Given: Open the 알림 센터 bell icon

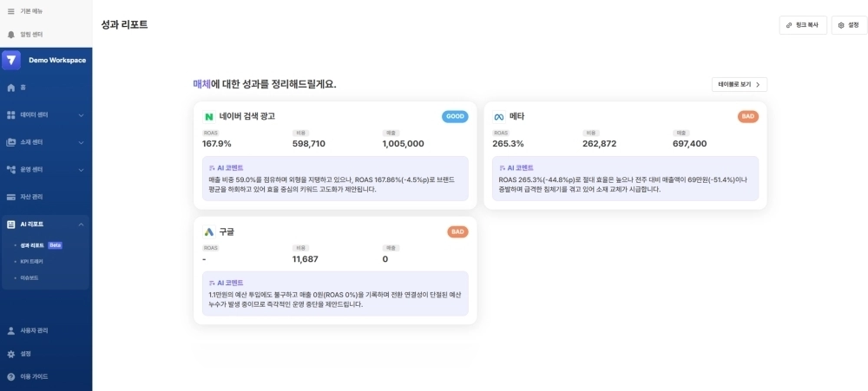Looking at the screenshot, I should (10, 35).
